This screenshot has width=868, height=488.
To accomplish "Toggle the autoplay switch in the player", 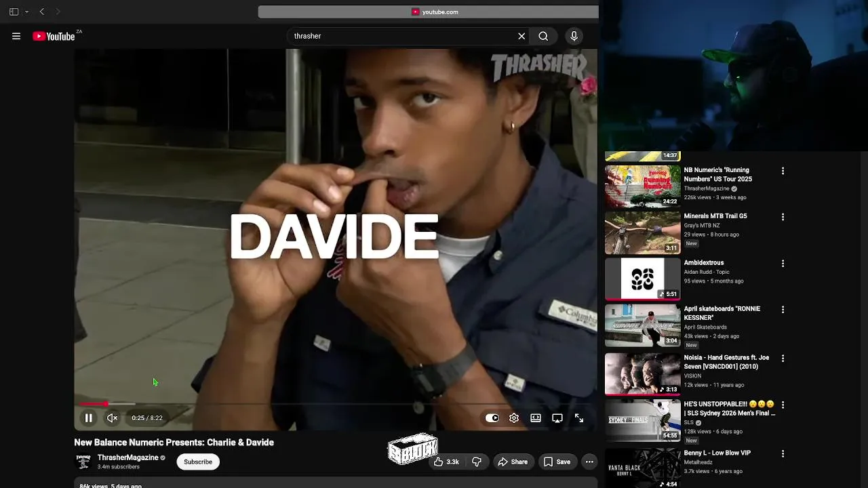I will tap(492, 418).
